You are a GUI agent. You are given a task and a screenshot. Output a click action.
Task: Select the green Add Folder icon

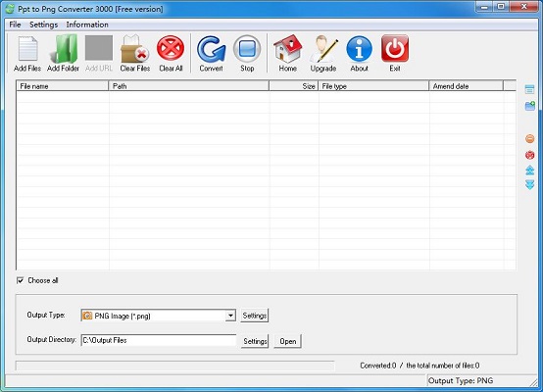point(63,49)
